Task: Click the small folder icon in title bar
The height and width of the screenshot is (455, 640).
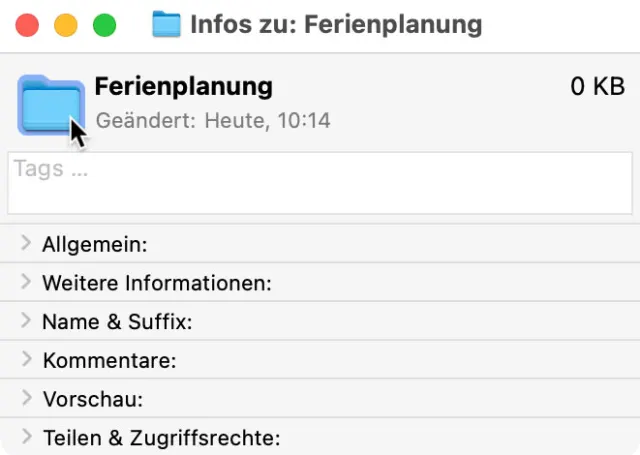Action: coord(166,24)
